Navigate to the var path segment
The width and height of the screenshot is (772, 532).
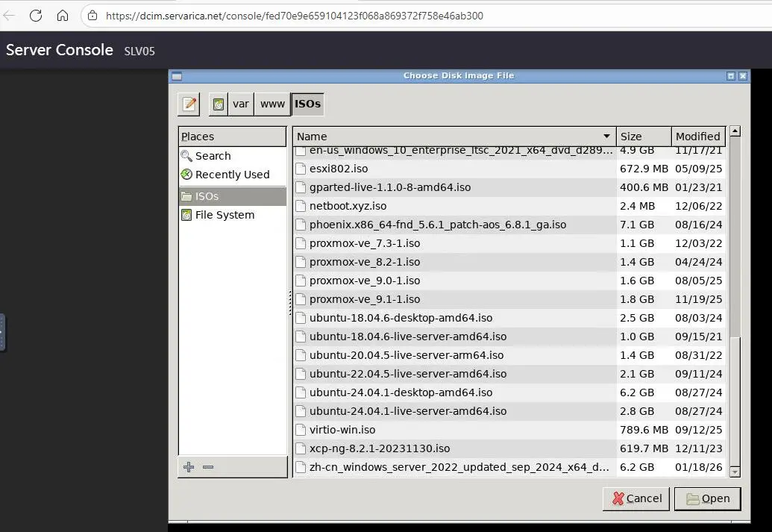tap(240, 104)
